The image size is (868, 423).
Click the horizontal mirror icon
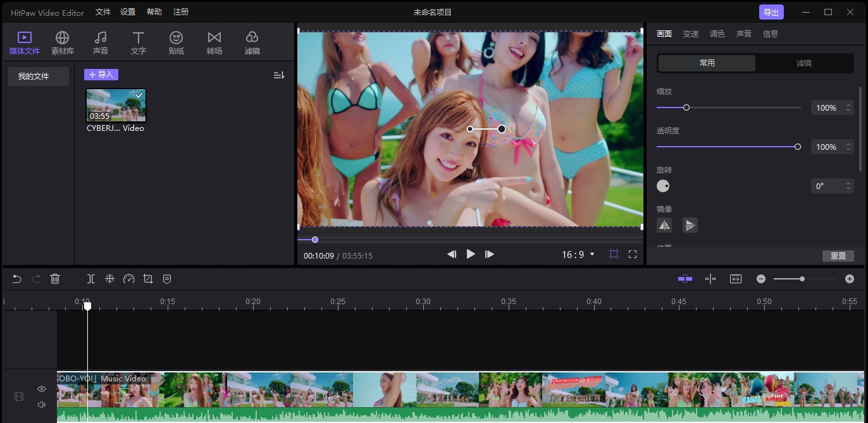point(664,225)
